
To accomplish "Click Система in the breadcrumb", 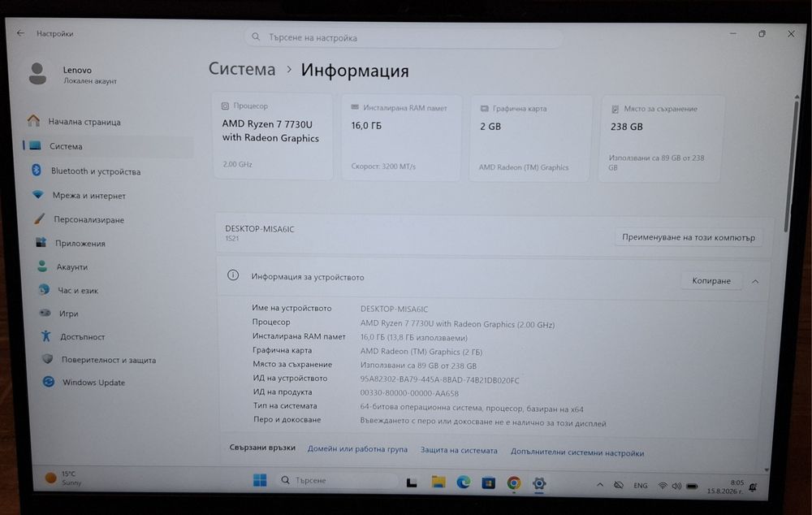I will [x=242, y=69].
